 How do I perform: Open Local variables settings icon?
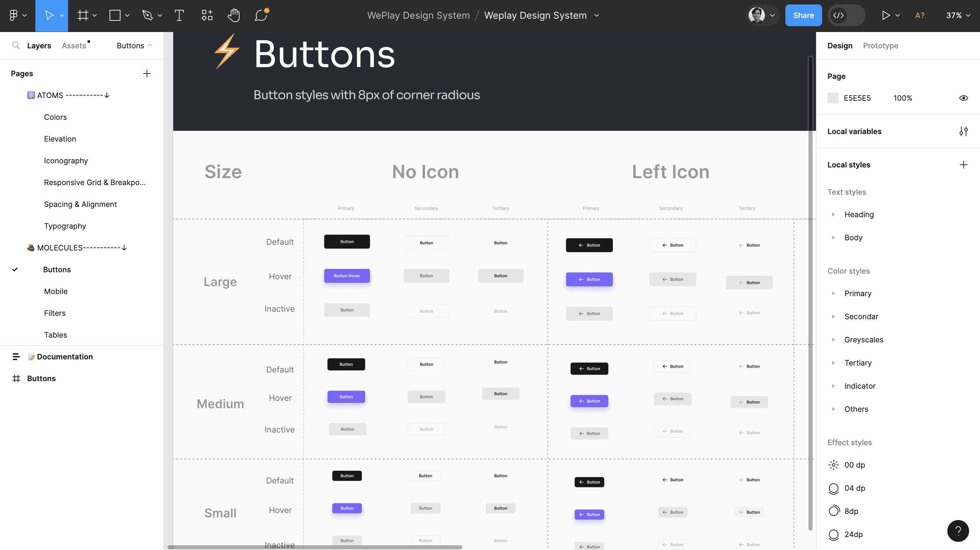(963, 131)
